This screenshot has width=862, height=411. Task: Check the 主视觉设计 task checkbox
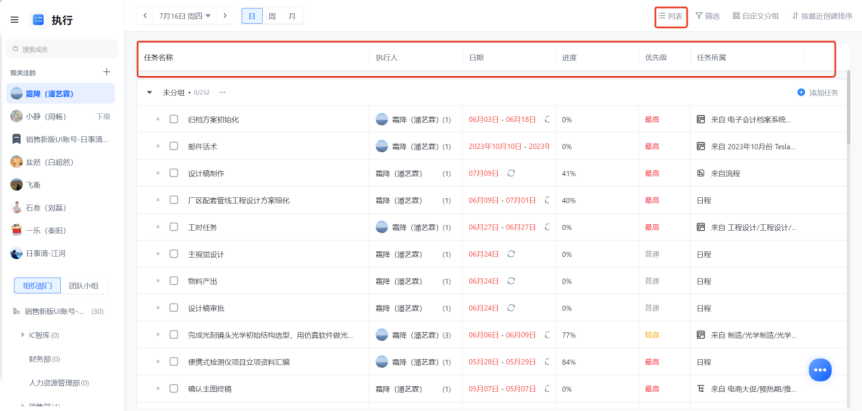(174, 254)
